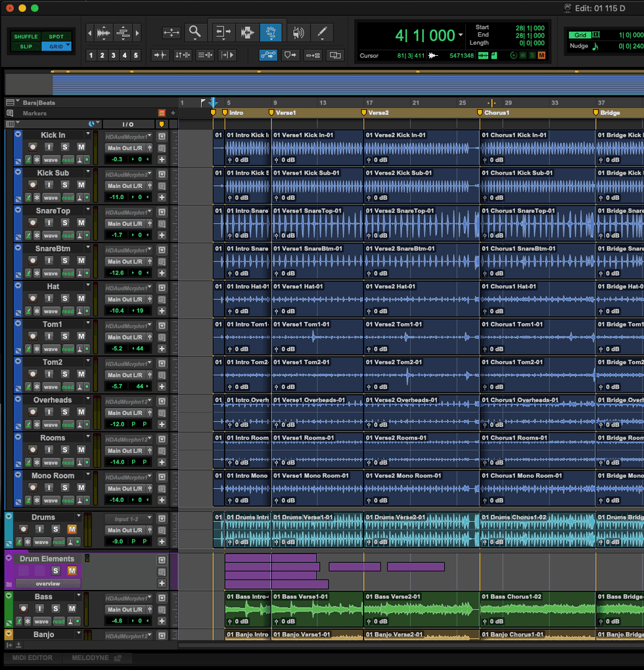Click the Tab to Transients button

161,55
